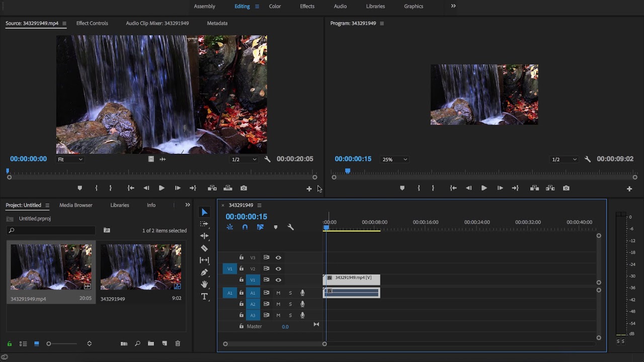The image size is (644, 362).
Task: Open Program monitor settings wrench
Action: (x=588, y=159)
